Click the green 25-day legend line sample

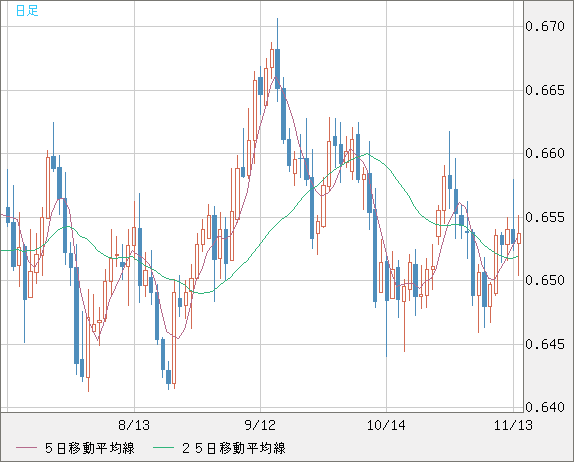(x=163, y=448)
